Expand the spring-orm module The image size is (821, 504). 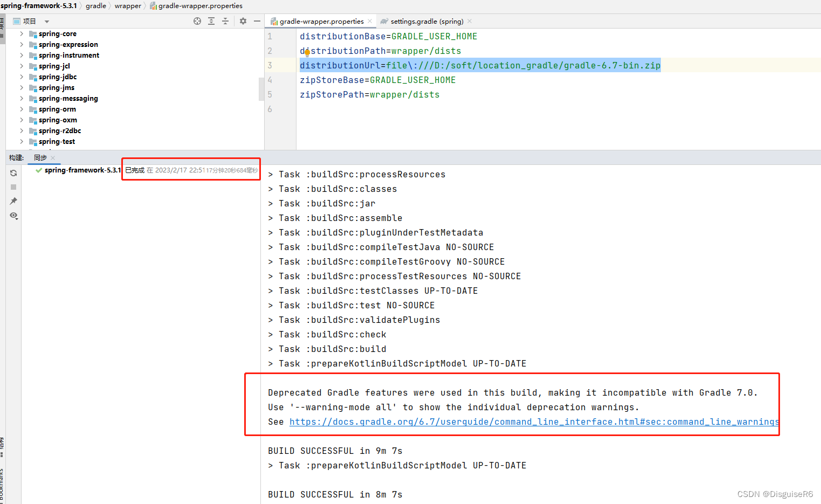click(22, 109)
